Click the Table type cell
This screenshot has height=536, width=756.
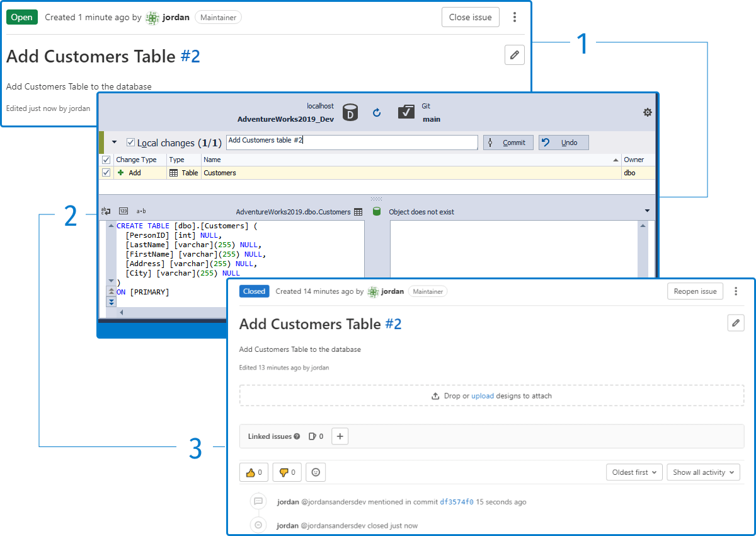pyautogui.click(x=184, y=172)
